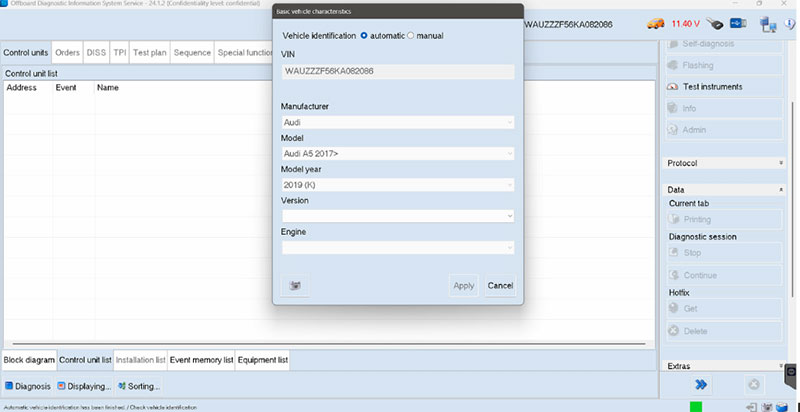
Task: Click the exit door icon in the status bar
Action: (x=751, y=407)
